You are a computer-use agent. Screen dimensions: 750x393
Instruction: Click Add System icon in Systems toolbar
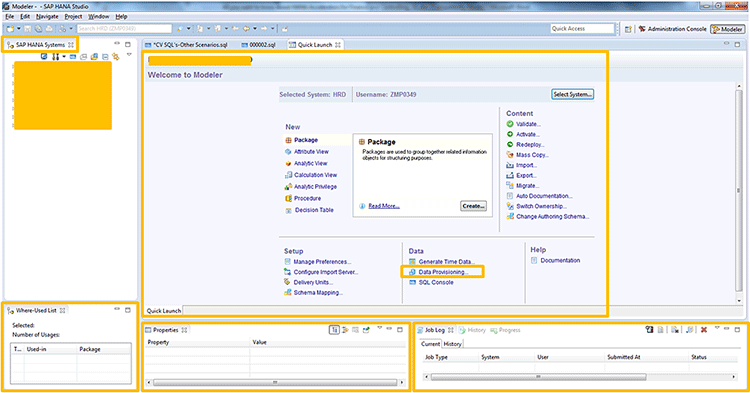click(44, 56)
